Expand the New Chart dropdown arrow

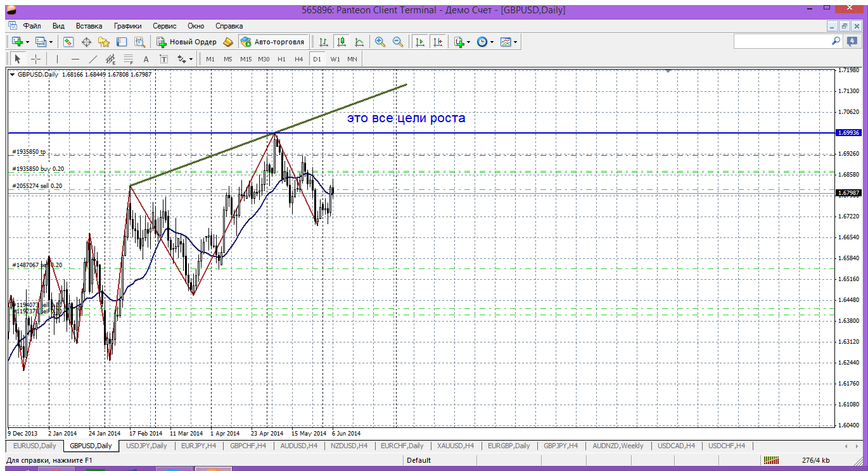pyautogui.click(x=27, y=42)
